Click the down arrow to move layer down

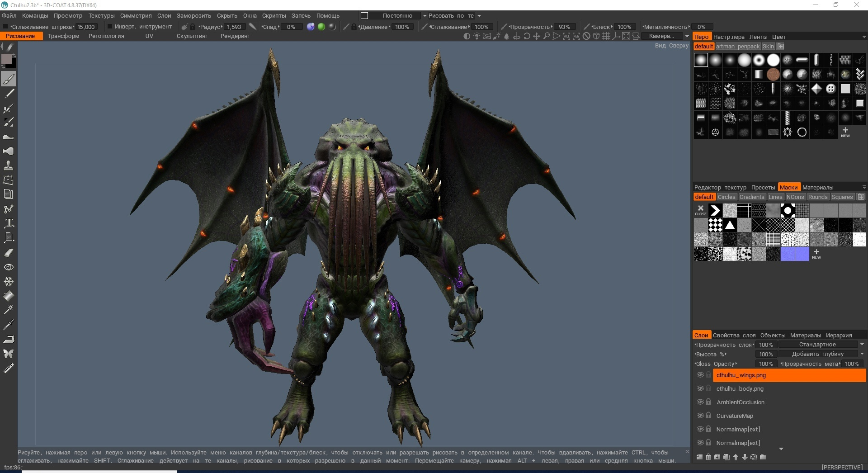[x=745, y=457]
